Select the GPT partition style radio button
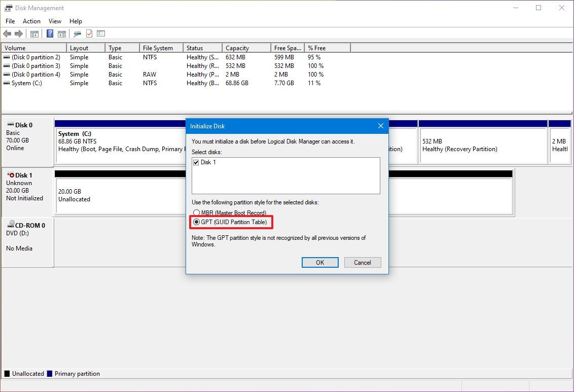574x392 pixels. 196,222
